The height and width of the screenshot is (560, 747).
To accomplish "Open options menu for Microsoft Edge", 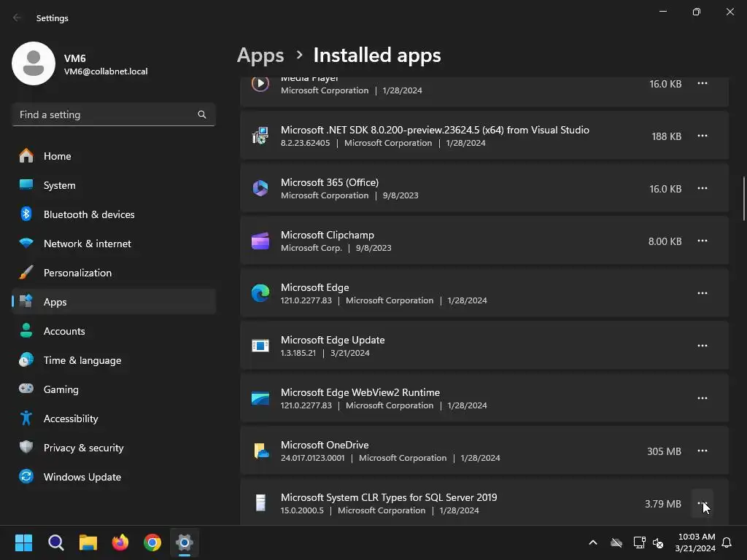I will [702, 293].
